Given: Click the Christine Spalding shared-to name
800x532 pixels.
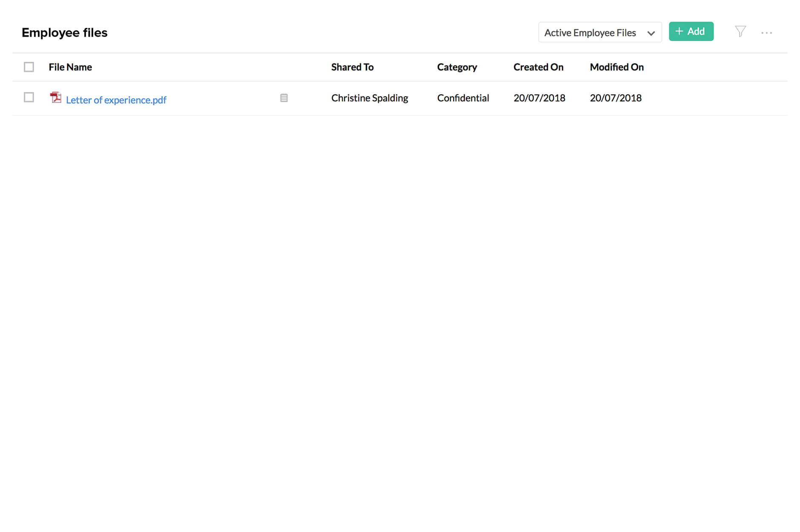Looking at the screenshot, I should tap(369, 98).
